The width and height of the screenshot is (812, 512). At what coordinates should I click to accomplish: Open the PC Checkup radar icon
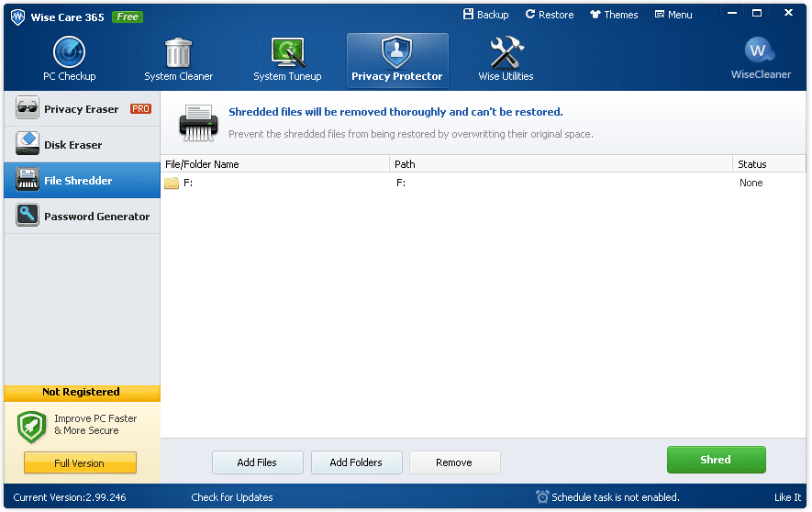pyautogui.click(x=69, y=53)
